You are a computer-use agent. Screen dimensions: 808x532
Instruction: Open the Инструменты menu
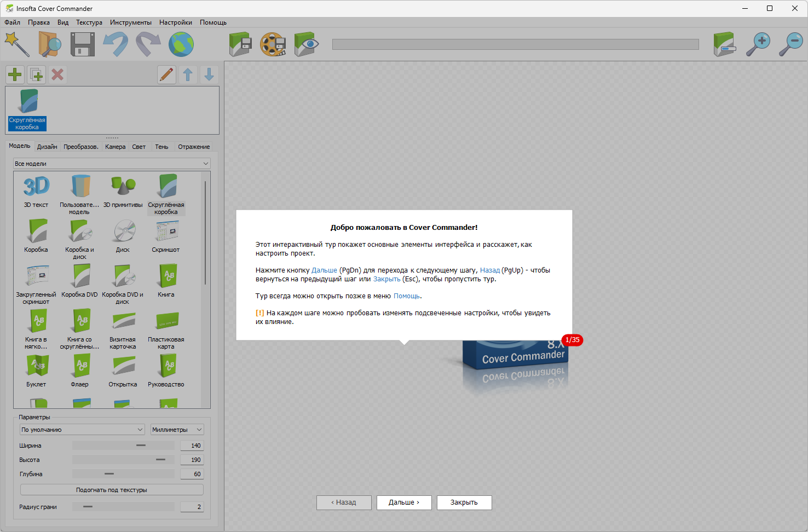[x=131, y=22]
